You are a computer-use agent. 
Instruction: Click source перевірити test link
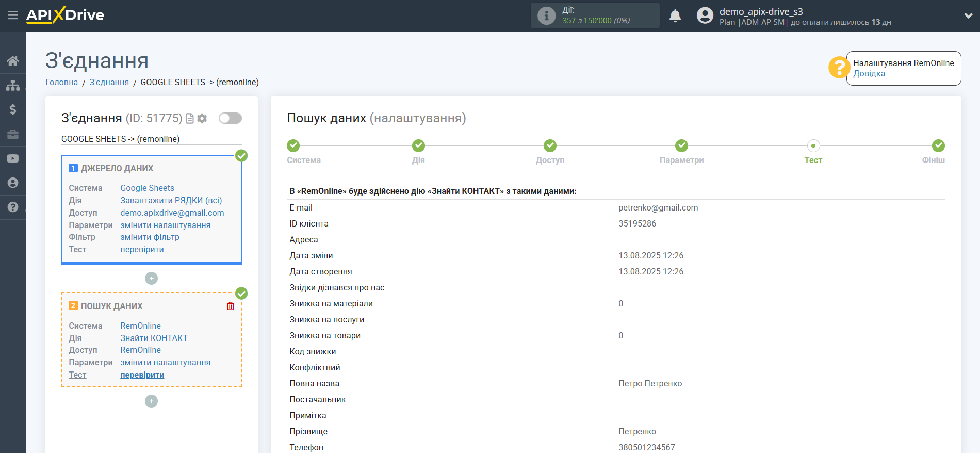[142, 249]
